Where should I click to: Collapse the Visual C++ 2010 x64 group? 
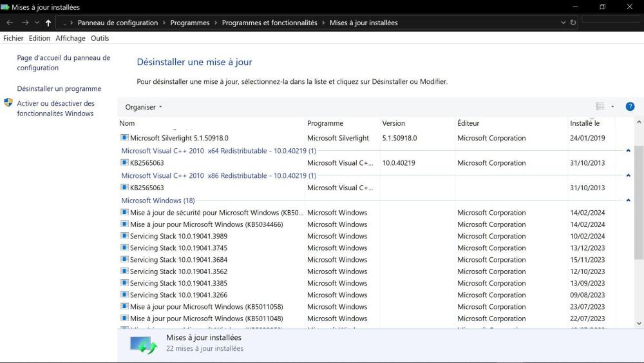tap(628, 151)
